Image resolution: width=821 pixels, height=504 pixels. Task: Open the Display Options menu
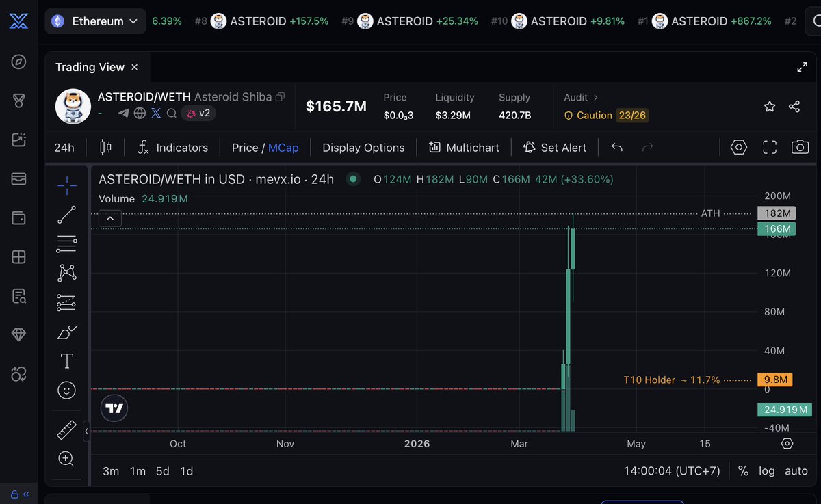[363, 147]
